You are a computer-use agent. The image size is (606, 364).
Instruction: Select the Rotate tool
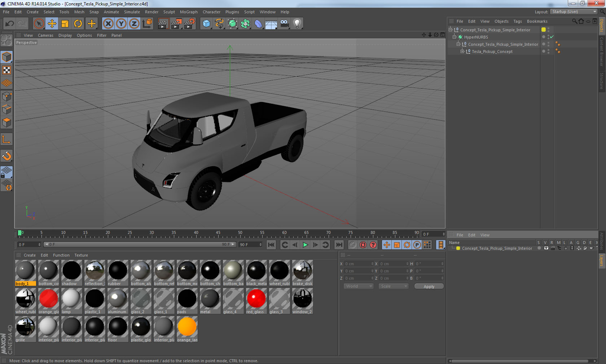click(78, 24)
